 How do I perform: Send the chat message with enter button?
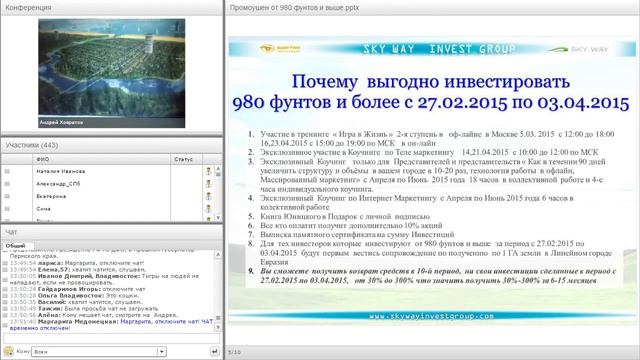[x=214, y=351]
